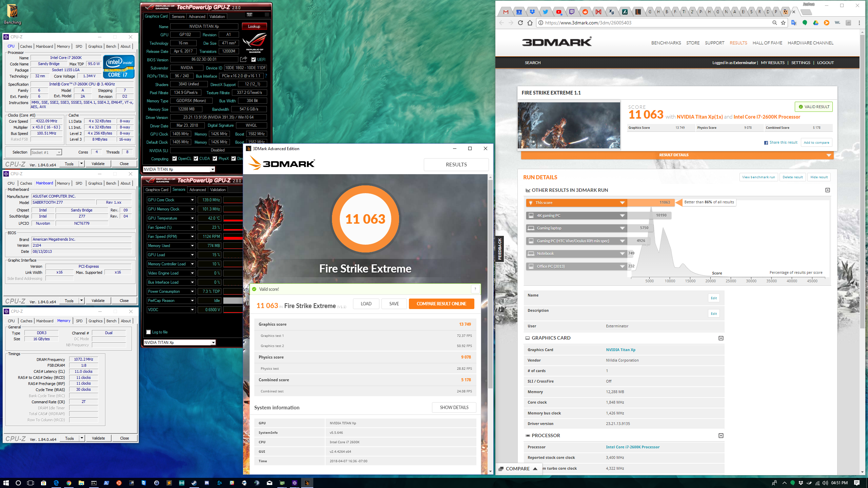The height and width of the screenshot is (488, 868).
Task: Click SAVE button in 3DMark app
Action: click(x=394, y=304)
